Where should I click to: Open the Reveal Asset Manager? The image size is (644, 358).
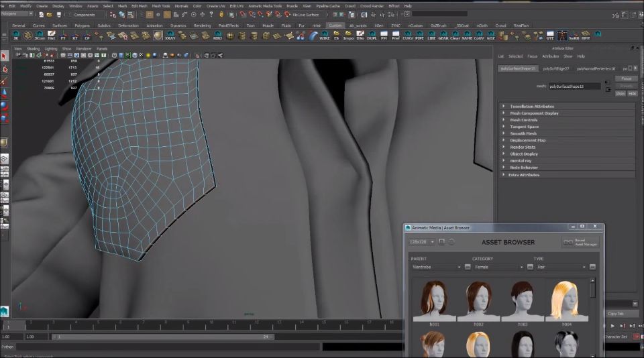tap(580, 242)
